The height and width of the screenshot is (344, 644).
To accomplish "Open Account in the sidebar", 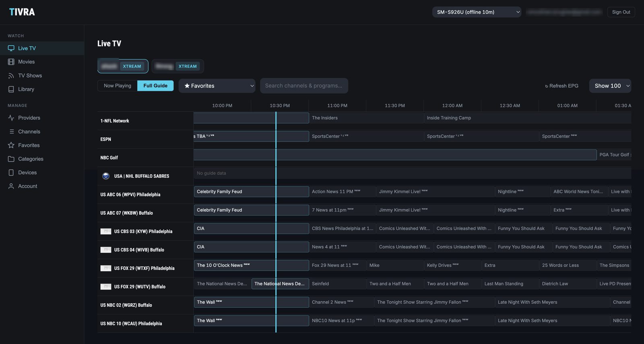I will coord(42,186).
